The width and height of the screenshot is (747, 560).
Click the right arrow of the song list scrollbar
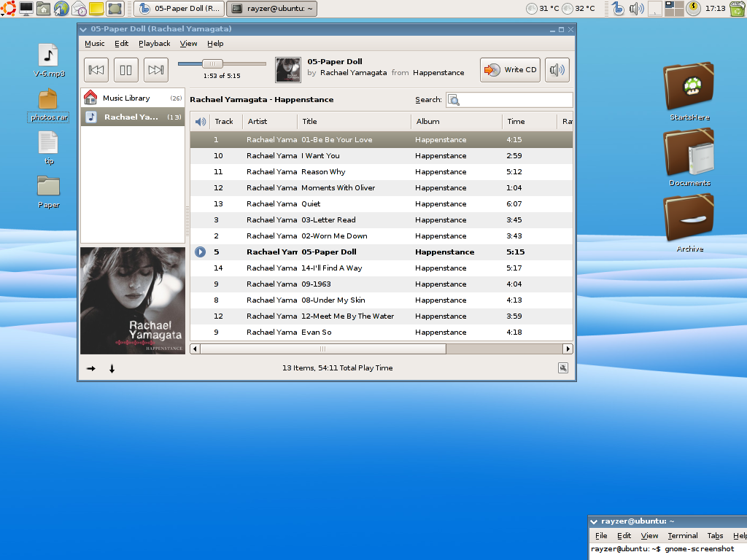click(568, 349)
